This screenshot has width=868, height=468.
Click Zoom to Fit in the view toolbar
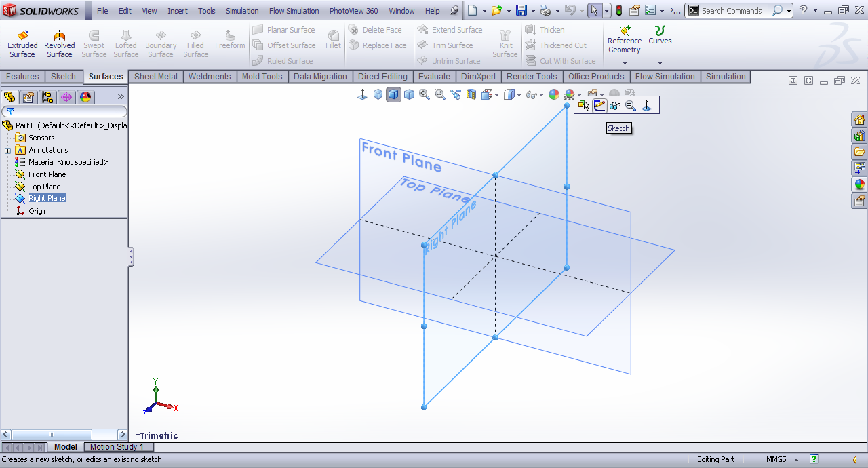425,95
